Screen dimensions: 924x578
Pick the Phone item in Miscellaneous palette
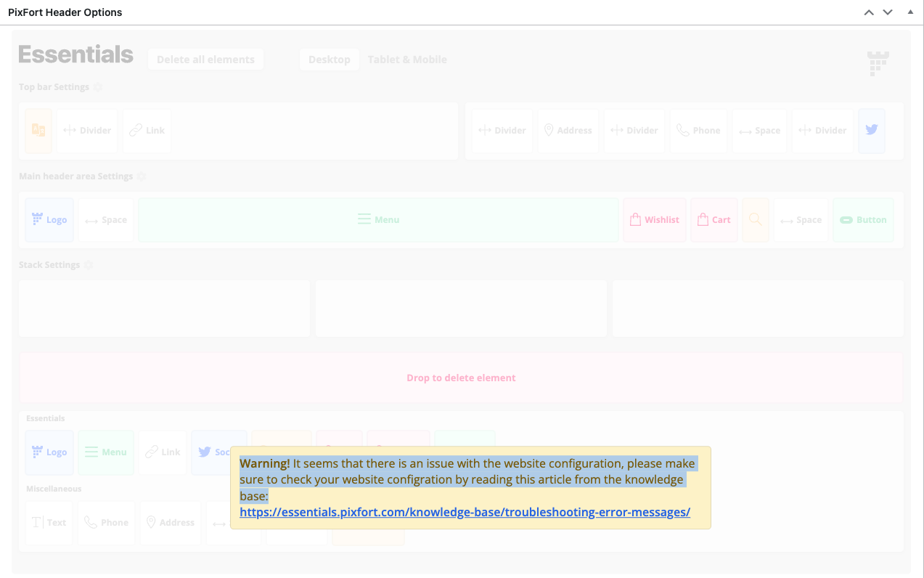pos(107,523)
